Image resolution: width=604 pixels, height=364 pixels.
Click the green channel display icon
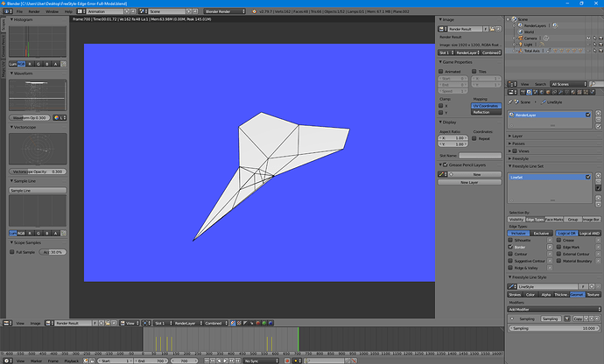point(264,323)
